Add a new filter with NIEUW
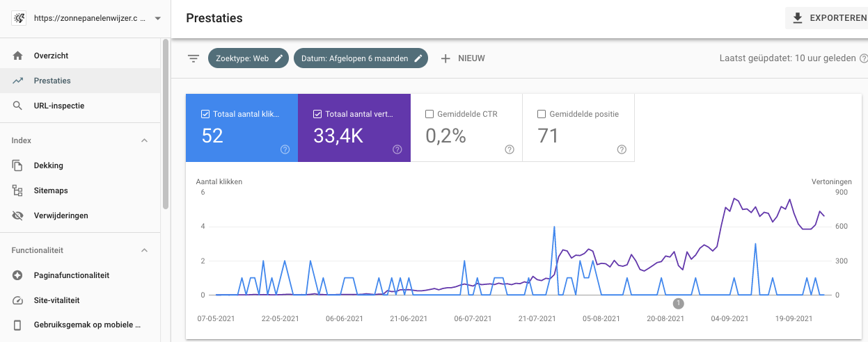 [463, 58]
